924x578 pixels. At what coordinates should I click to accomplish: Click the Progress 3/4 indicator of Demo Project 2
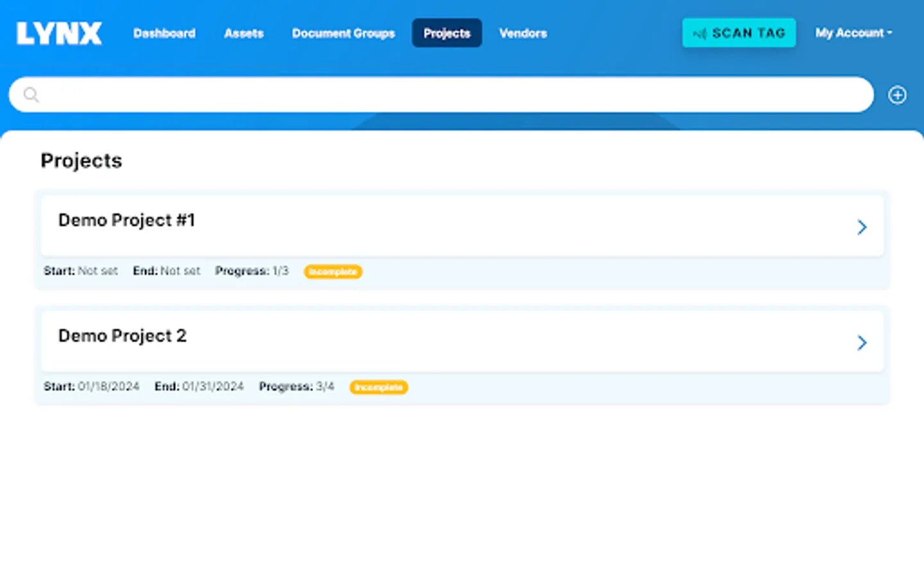pyautogui.click(x=296, y=387)
